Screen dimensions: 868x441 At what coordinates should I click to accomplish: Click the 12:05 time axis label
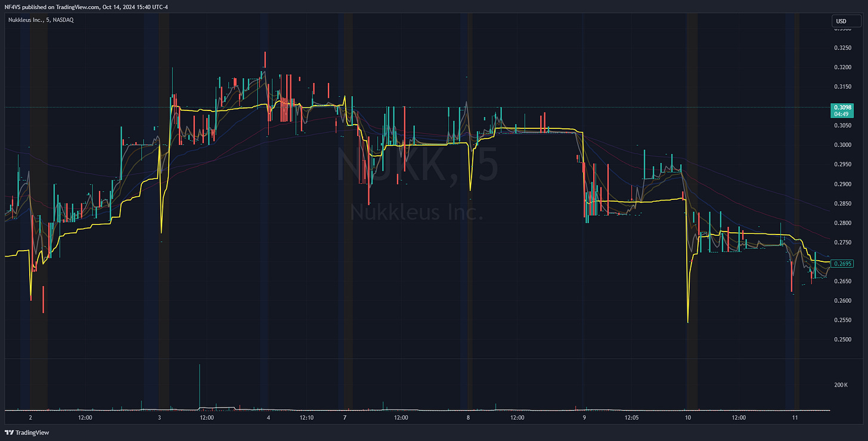tap(631, 418)
